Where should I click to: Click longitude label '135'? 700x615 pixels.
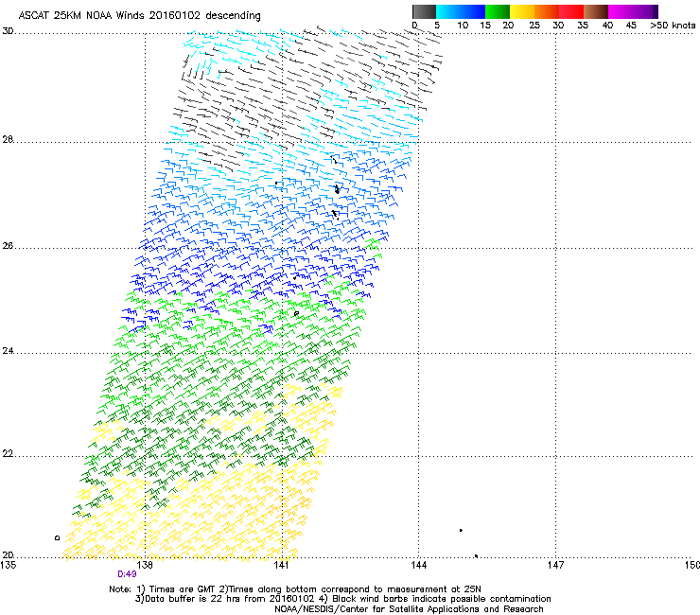[8, 565]
